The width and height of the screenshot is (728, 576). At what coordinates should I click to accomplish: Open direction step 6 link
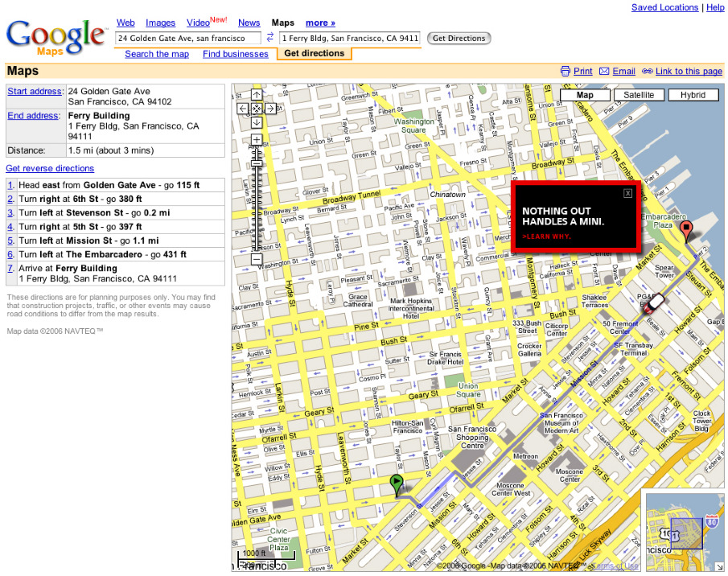pos(10,255)
